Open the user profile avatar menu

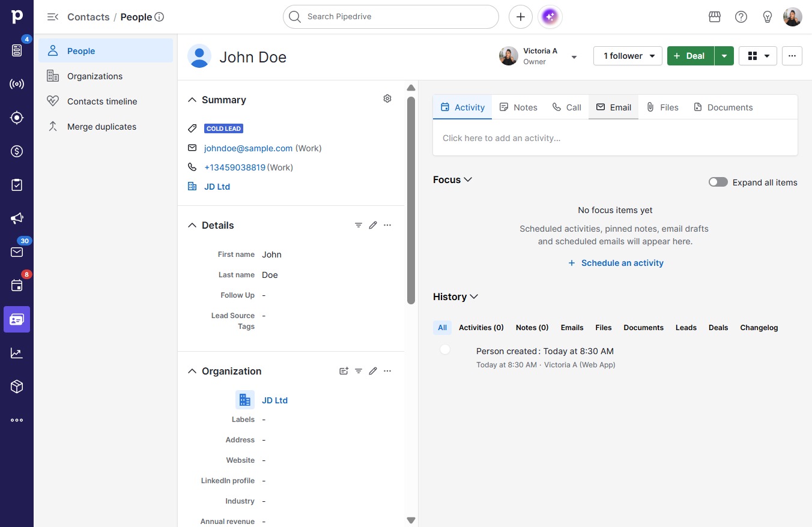[793, 17]
